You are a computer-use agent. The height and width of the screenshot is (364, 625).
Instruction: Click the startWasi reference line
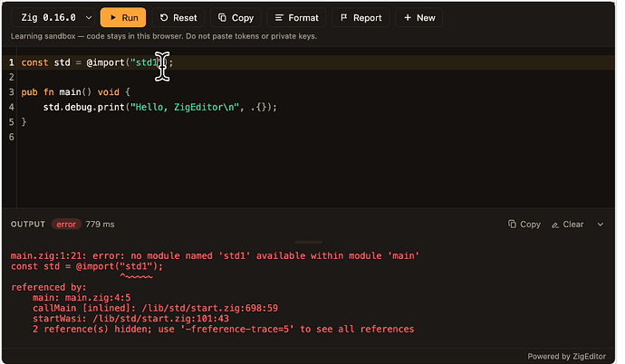click(x=130, y=319)
